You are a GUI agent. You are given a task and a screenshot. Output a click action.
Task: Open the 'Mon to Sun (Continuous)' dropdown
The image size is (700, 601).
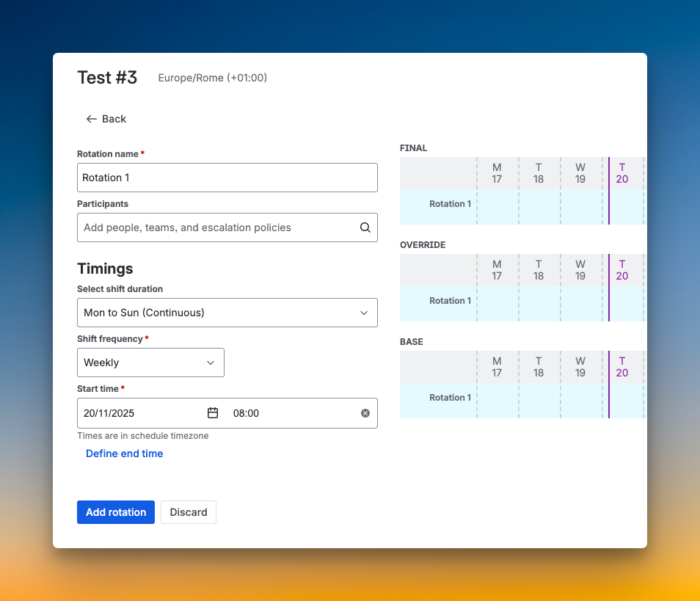[227, 313]
